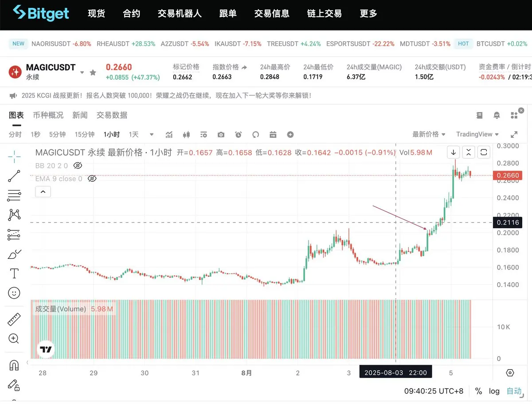Open the indicator templates toolbar icon
Viewport: 532px width, 405px height.
[x=203, y=135]
